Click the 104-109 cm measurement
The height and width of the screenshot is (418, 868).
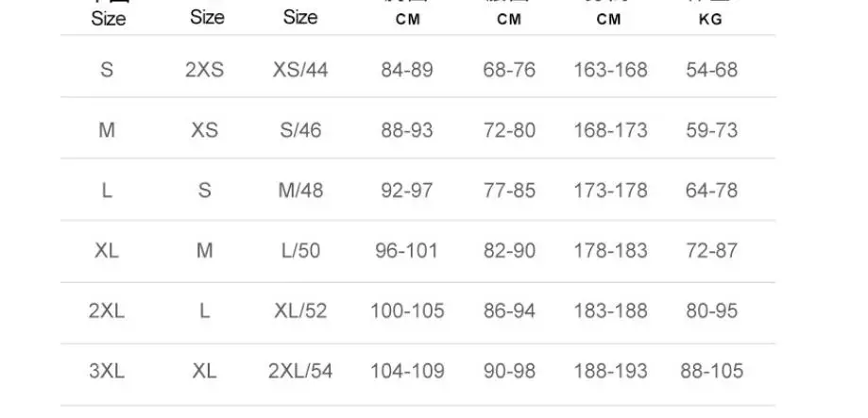[407, 371]
